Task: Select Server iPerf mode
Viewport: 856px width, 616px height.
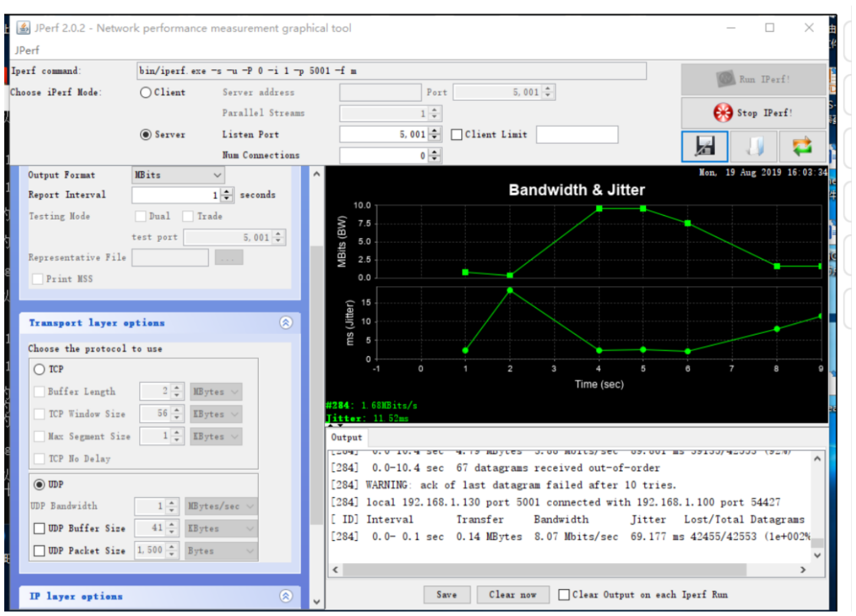Action: (146, 135)
